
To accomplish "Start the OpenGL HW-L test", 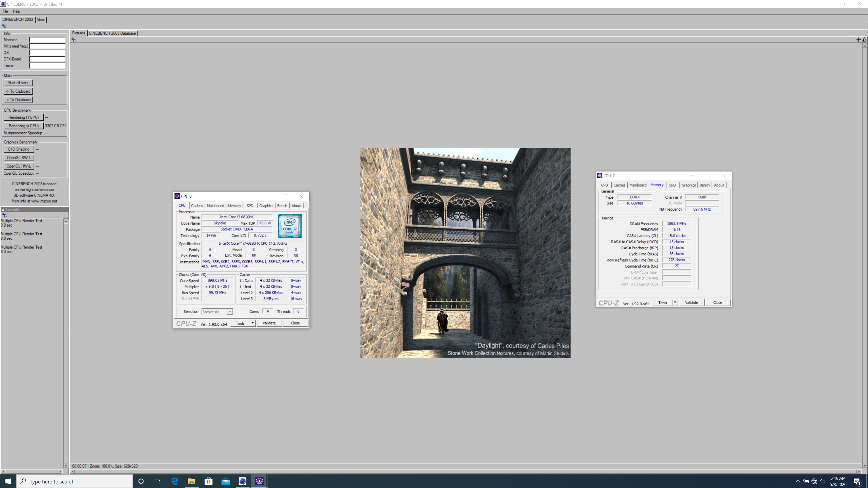I will 19,166.
